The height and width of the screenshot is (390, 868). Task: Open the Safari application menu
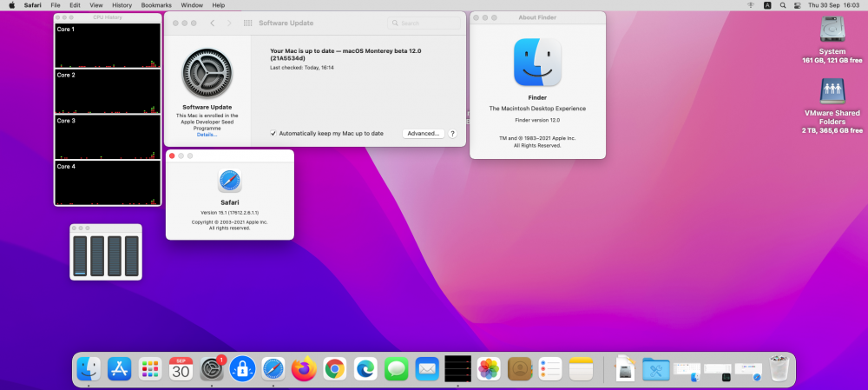[33, 5]
